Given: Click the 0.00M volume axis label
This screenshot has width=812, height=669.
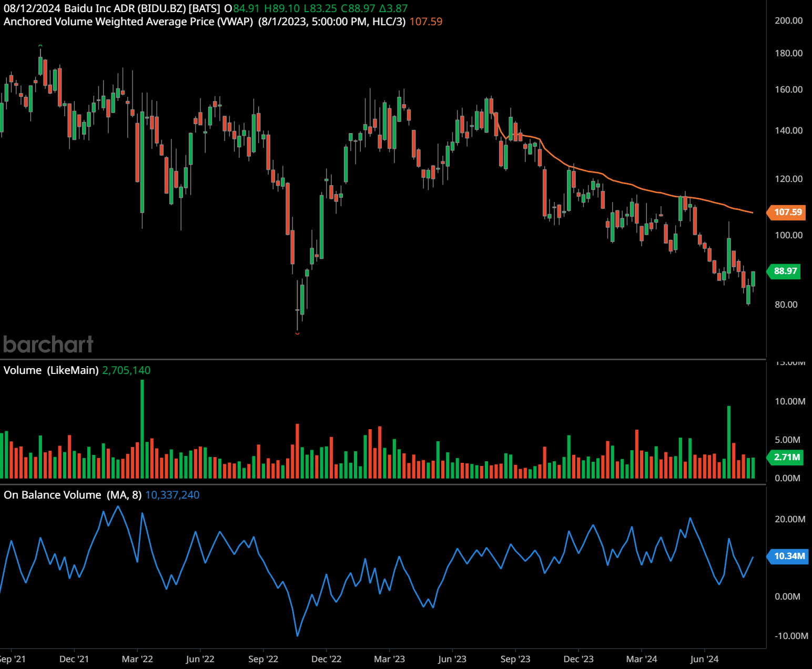Looking at the screenshot, I should click(787, 478).
